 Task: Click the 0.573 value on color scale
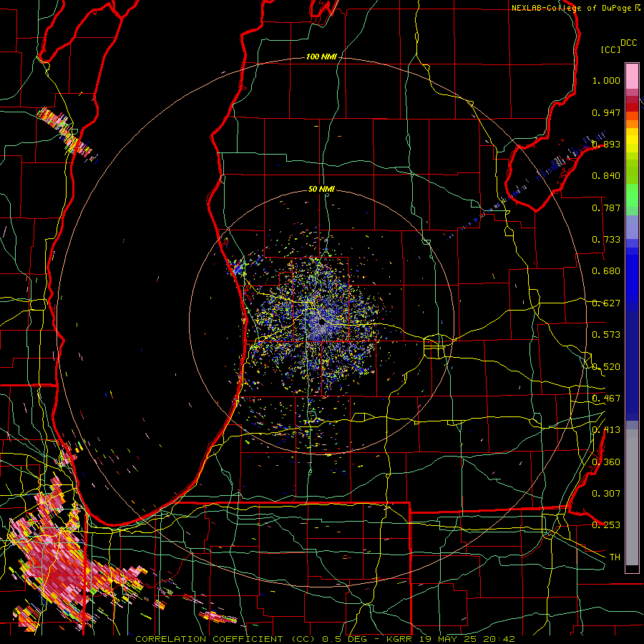point(606,335)
